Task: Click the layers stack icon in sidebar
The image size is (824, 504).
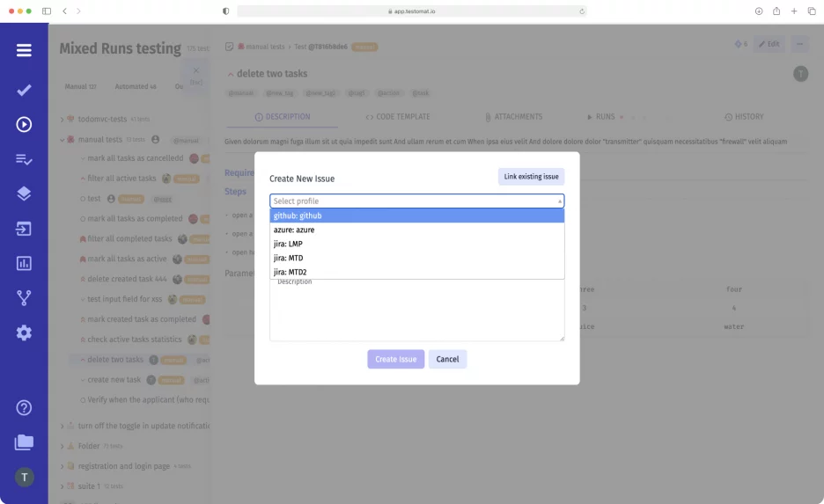Action: point(24,194)
